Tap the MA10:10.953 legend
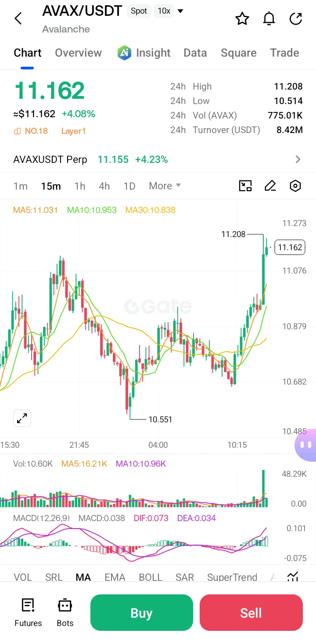The height and width of the screenshot is (644, 316). (92, 210)
